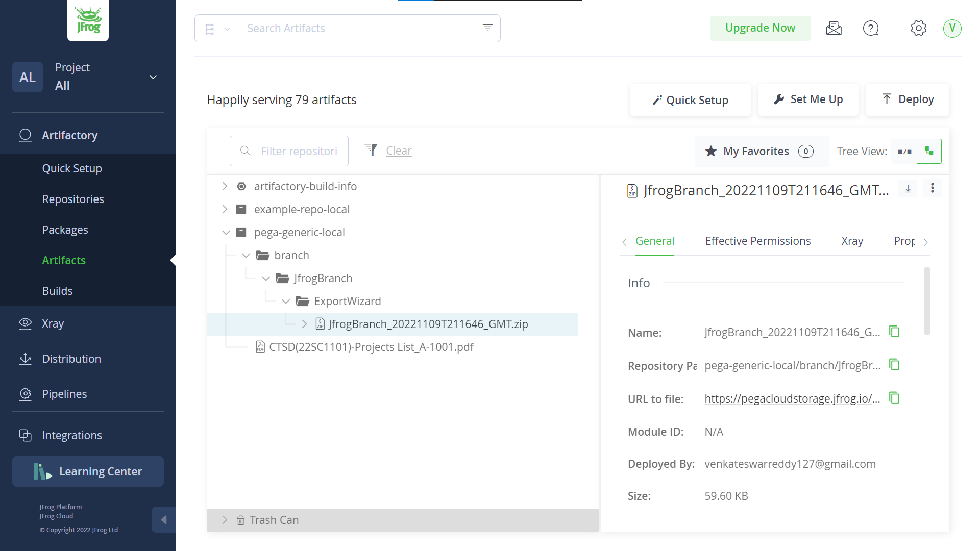Collapse the JfrogBranch folder
This screenshot has width=980, height=551.
266,278
